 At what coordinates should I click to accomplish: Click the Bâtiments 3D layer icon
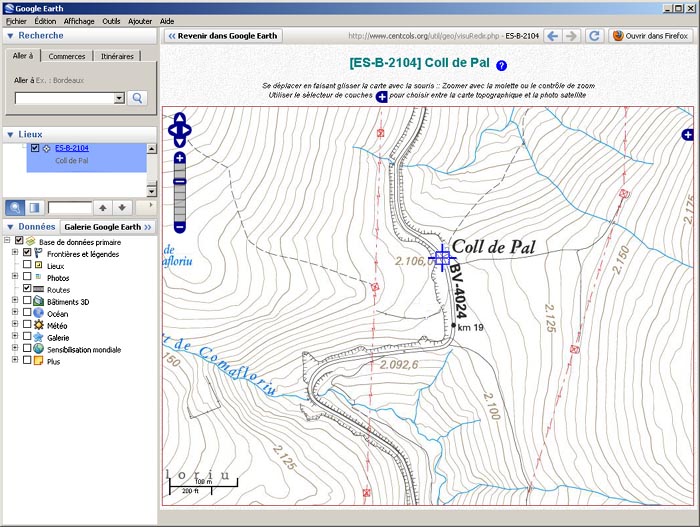[38, 301]
